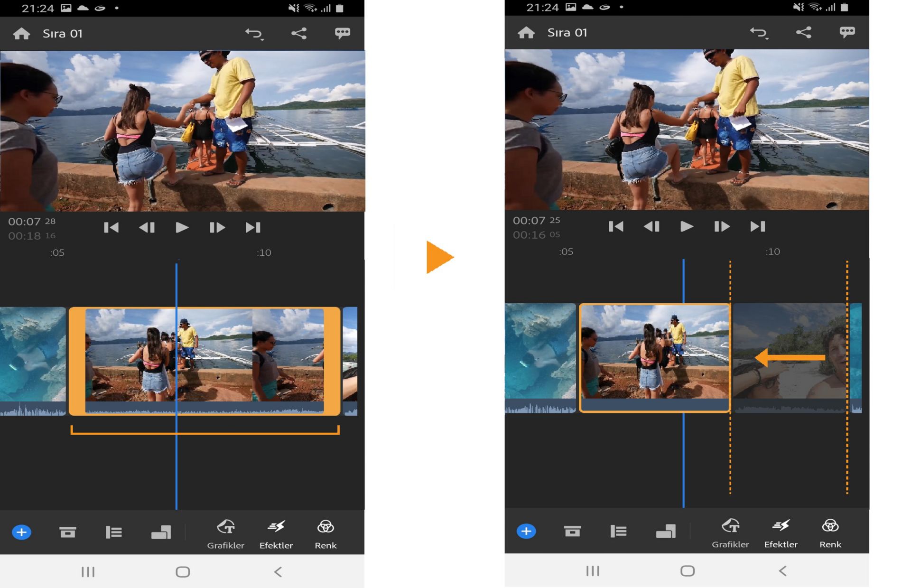Open comments speech bubble, left screen
This screenshot has width=911, height=588.
click(342, 33)
